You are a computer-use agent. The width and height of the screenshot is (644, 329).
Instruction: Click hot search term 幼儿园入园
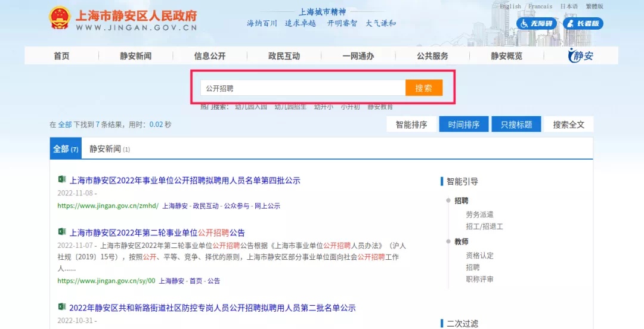tap(251, 107)
